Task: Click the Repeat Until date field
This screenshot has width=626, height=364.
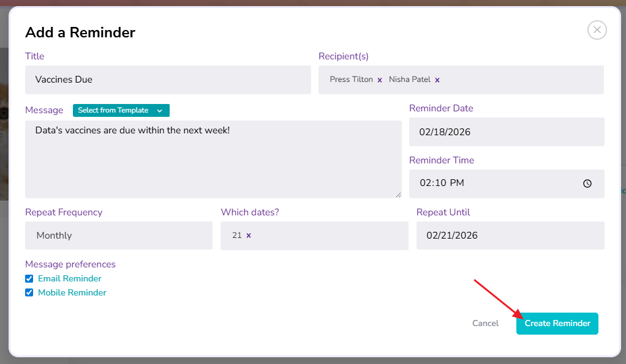Action: [x=510, y=236]
